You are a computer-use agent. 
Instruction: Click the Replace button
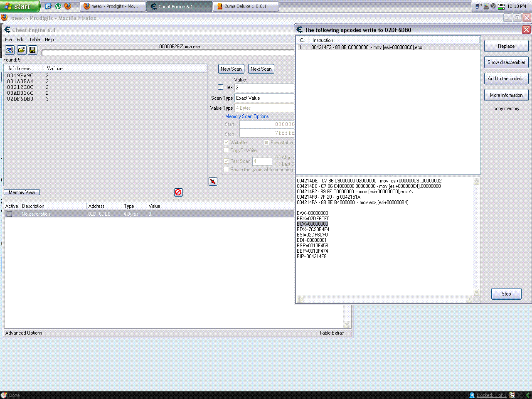coord(506,46)
